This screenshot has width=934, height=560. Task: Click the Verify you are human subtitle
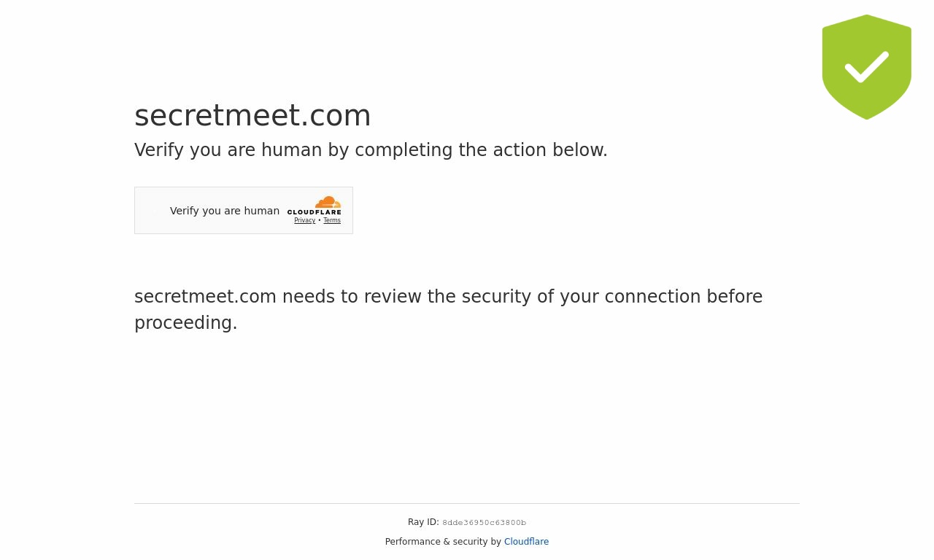click(371, 150)
